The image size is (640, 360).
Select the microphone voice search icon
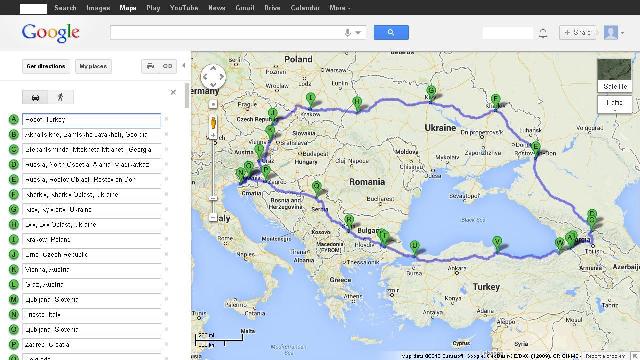click(x=347, y=33)
